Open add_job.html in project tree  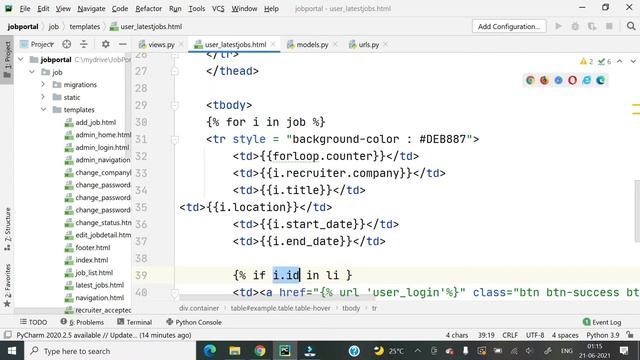click(x=96, y=122)
